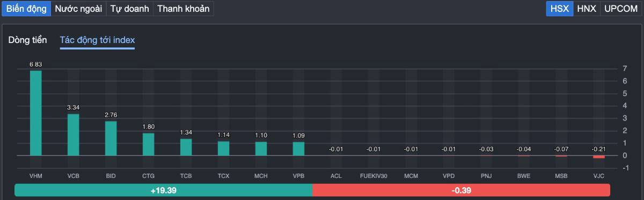
Task: Click the BID ticker label
Action: (x=111, y=176)
